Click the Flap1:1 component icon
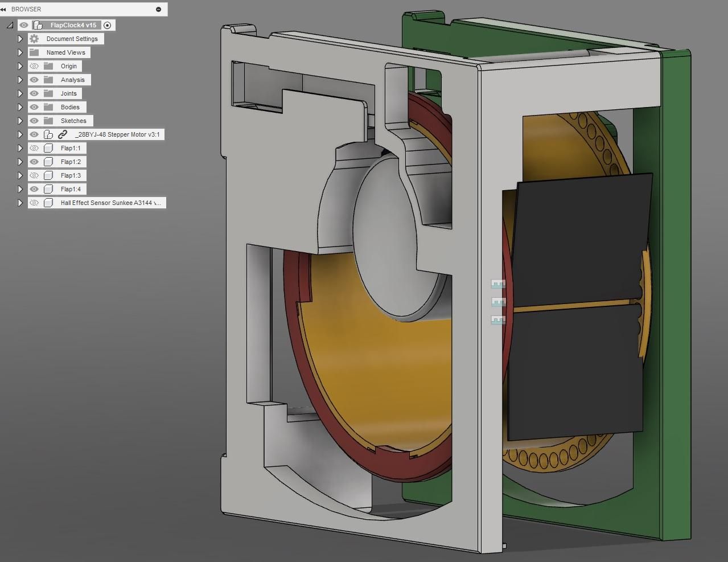 (49, 148)
